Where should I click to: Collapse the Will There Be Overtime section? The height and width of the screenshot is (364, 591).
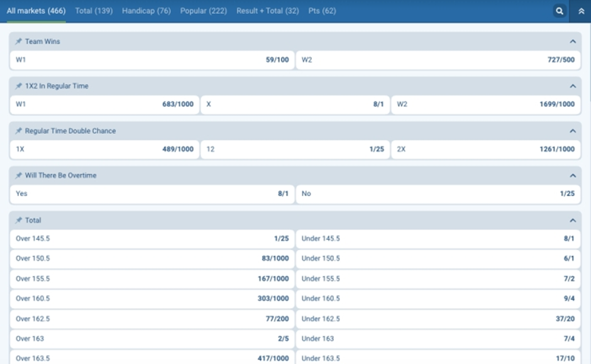[572, 175]
